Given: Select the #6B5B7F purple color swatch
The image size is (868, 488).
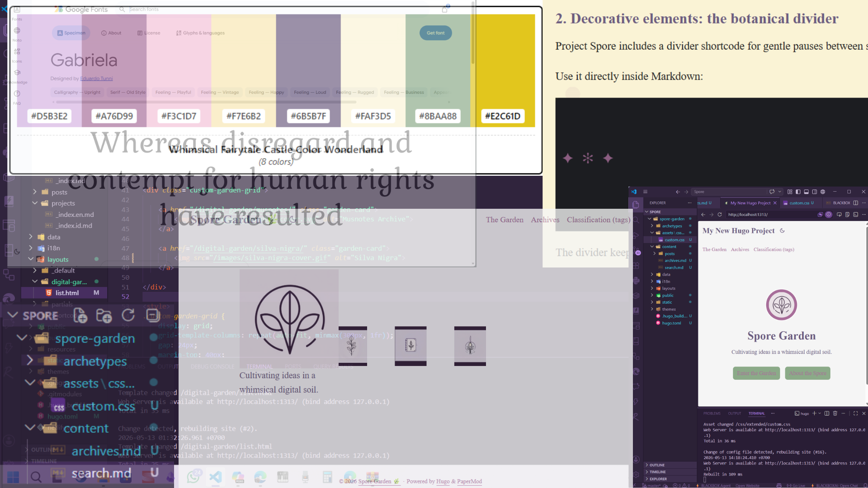Looking at the screenshot, I should coord(308,70).
